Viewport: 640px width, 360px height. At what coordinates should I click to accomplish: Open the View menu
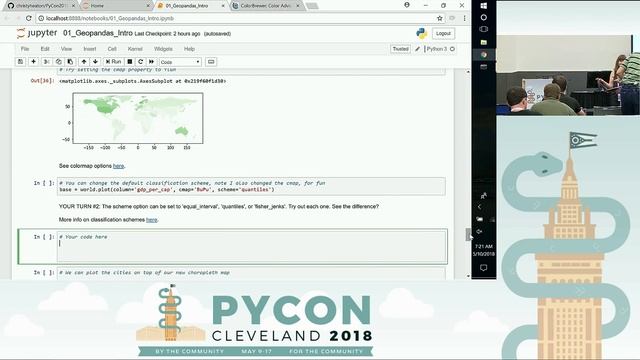click(x=66, y=49)
